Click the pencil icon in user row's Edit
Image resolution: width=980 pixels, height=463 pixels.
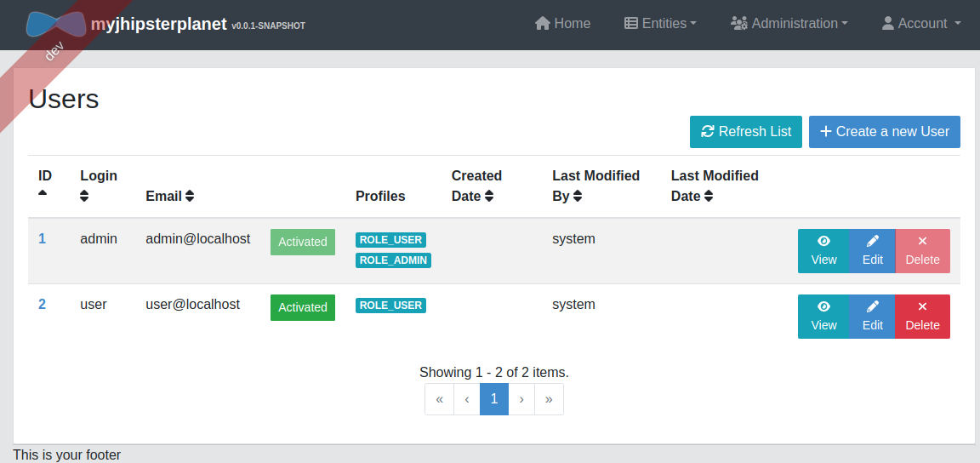pyautogui.click(x=873, y=306)
